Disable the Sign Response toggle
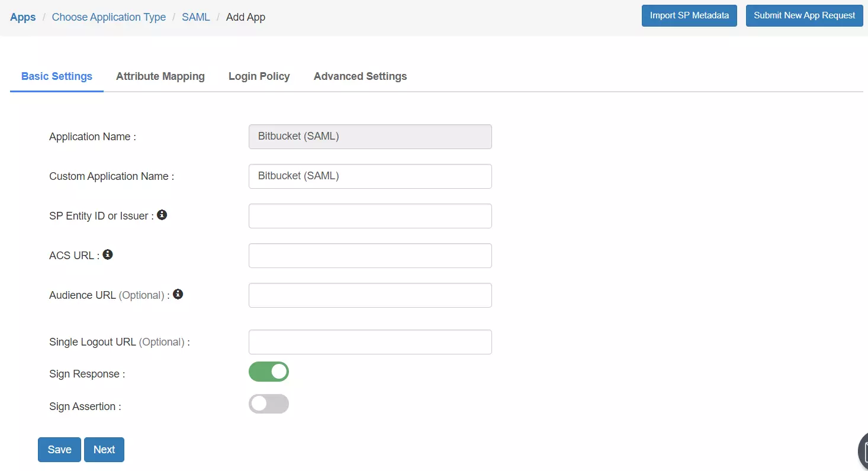This screenshot has width=868, height=471. click(x=269, y=372)
